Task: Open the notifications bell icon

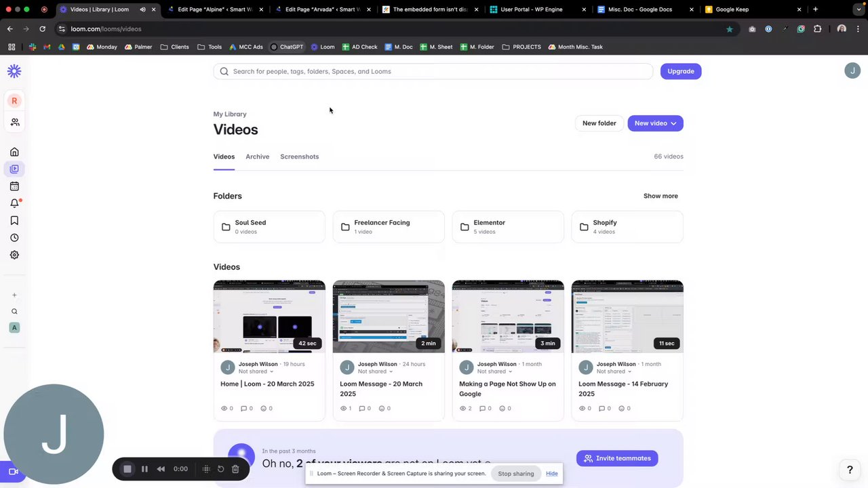Action: 14,203
